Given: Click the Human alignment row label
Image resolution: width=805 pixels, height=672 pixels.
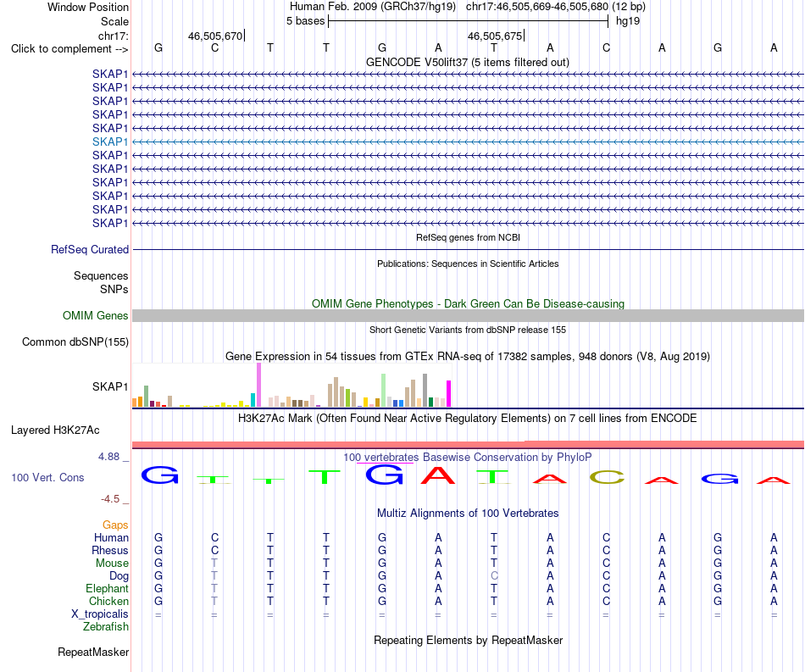Looking at the screenshot, I should click(111, 537).
